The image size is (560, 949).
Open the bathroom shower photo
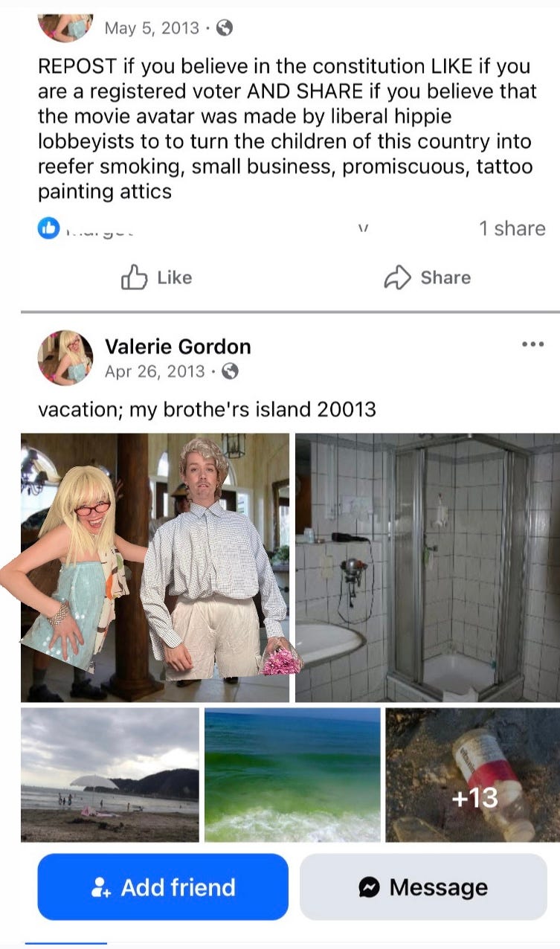coord(428,567)
